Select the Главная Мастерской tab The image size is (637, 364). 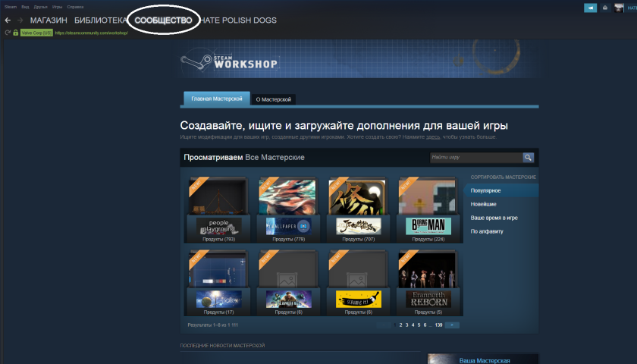coord(217,99)
